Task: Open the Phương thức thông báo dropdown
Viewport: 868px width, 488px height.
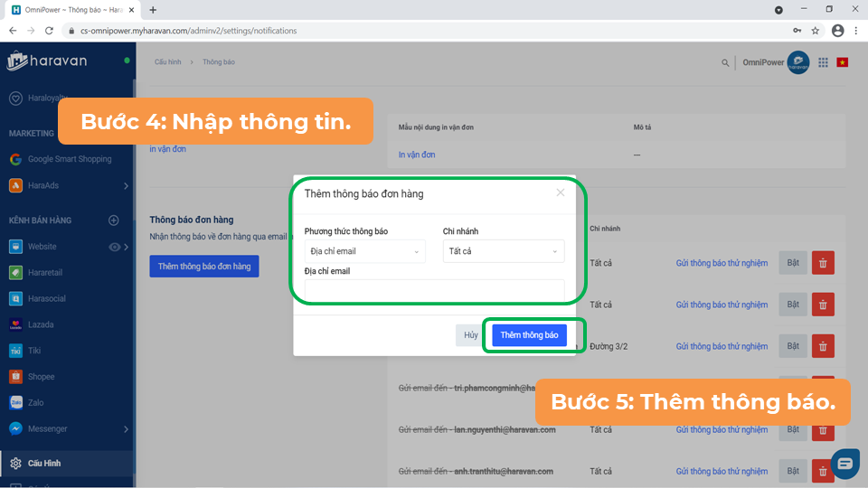Action: (364, 251)
